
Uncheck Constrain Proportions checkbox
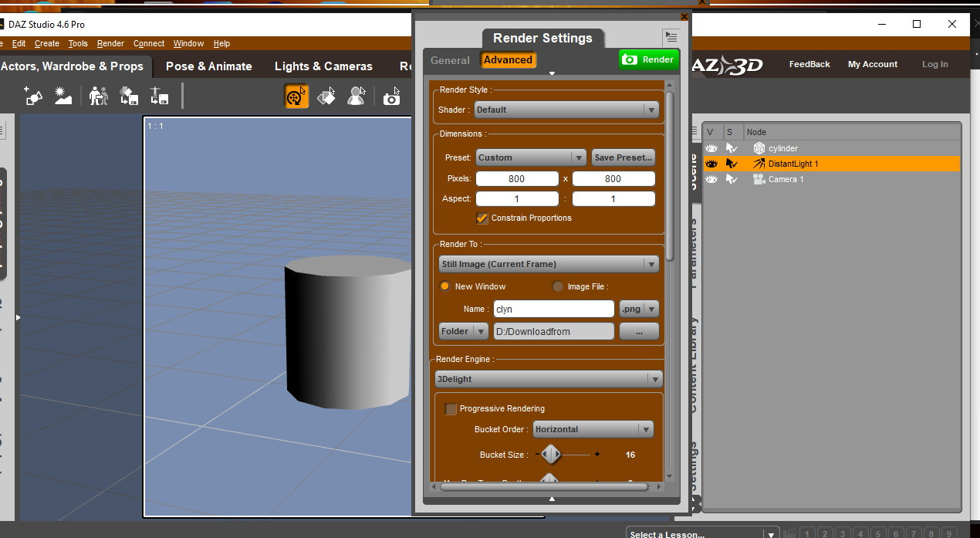[x=482, y=218]
